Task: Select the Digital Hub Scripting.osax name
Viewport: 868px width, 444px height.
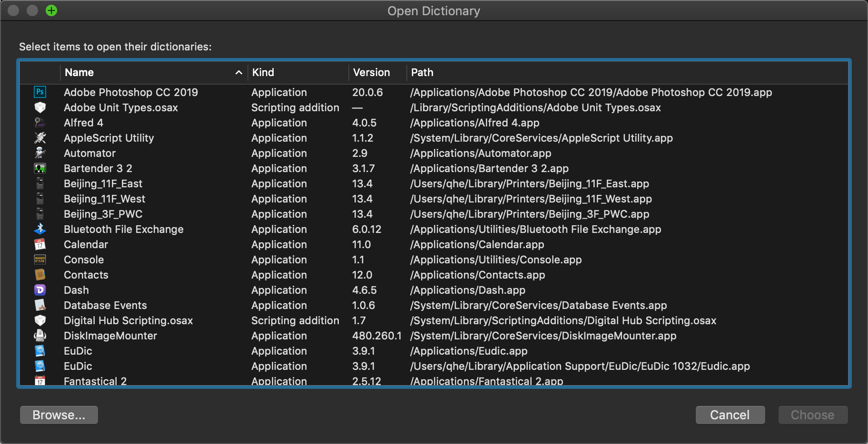Action: click(x=128, y=320)
